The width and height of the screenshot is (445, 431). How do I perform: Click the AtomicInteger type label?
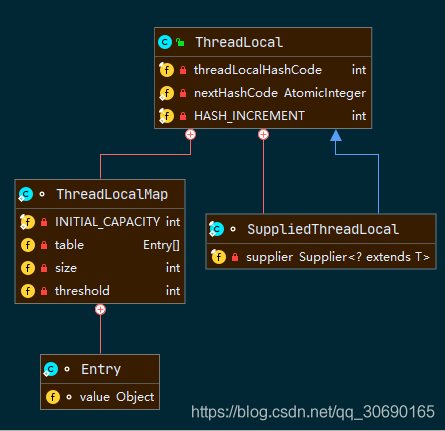point(325,93)
